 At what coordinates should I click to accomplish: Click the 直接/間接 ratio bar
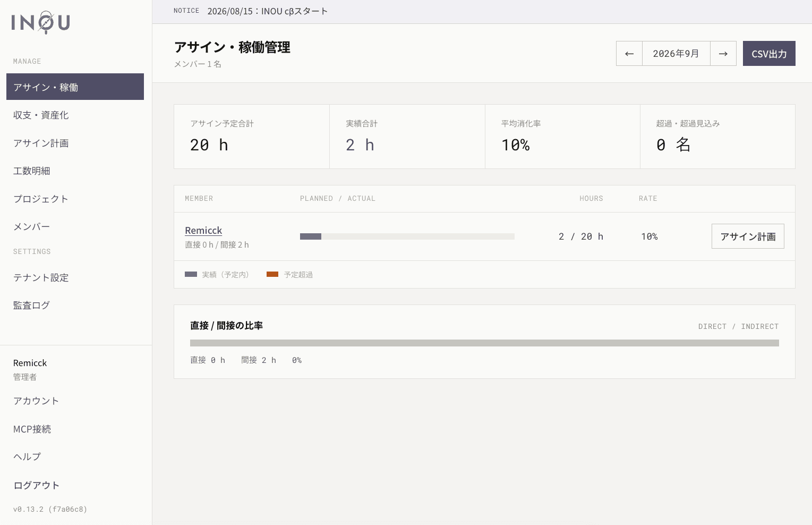pos(484,343)
